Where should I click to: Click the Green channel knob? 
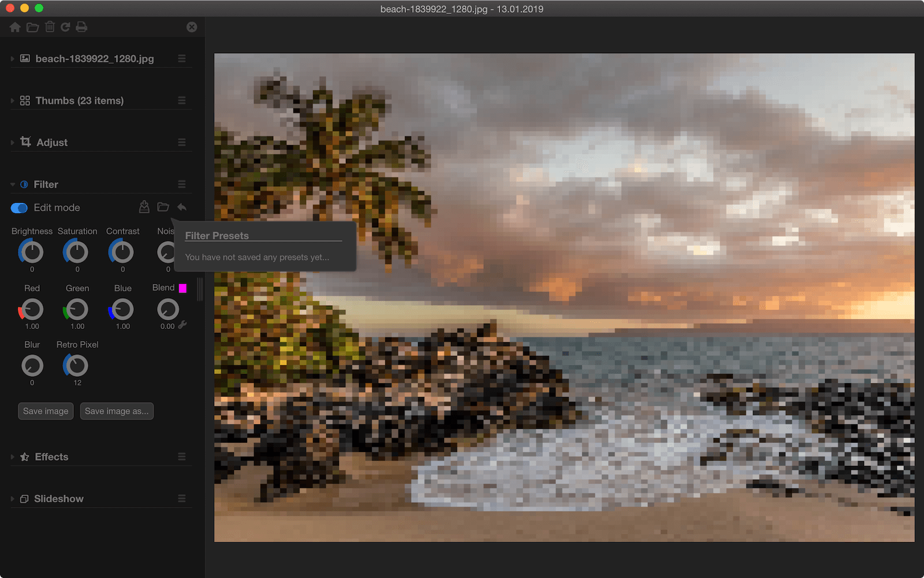tap(77, 309)
